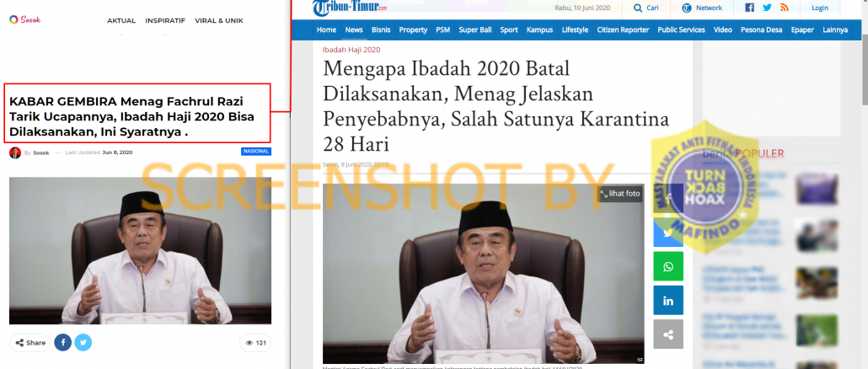Share Sosok article on Facebook
This screenshot has height=369, width=868.
(62, 343)
